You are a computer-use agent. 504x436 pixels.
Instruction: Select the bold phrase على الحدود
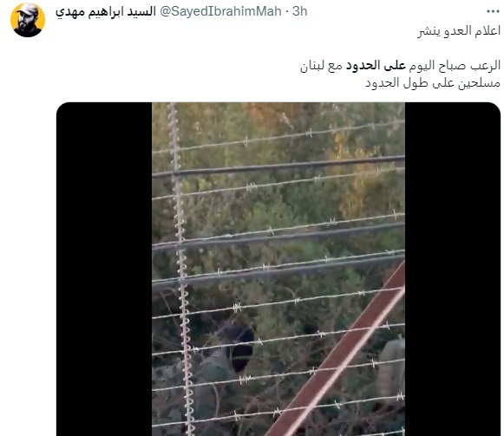(376, 66)
